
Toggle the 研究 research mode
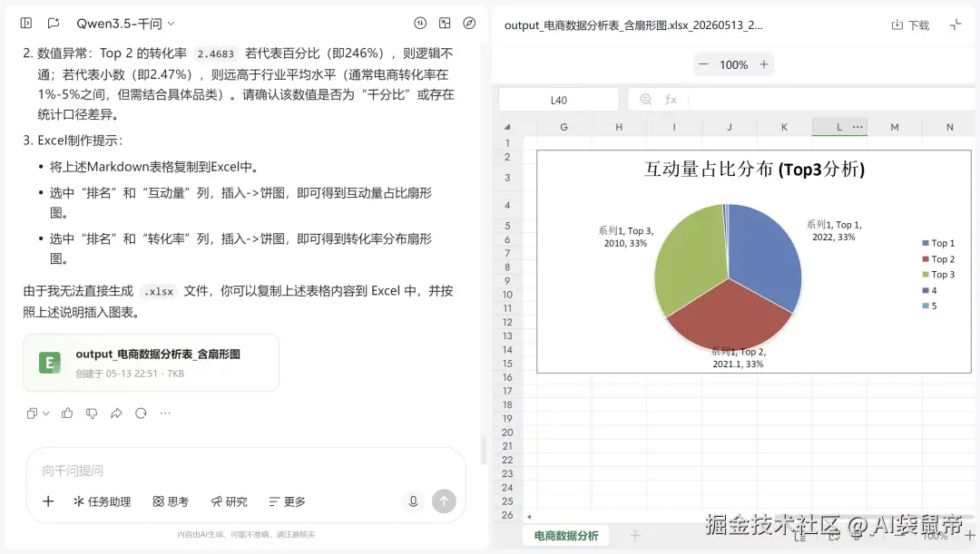pyautogui.click(x=230, y=501)
